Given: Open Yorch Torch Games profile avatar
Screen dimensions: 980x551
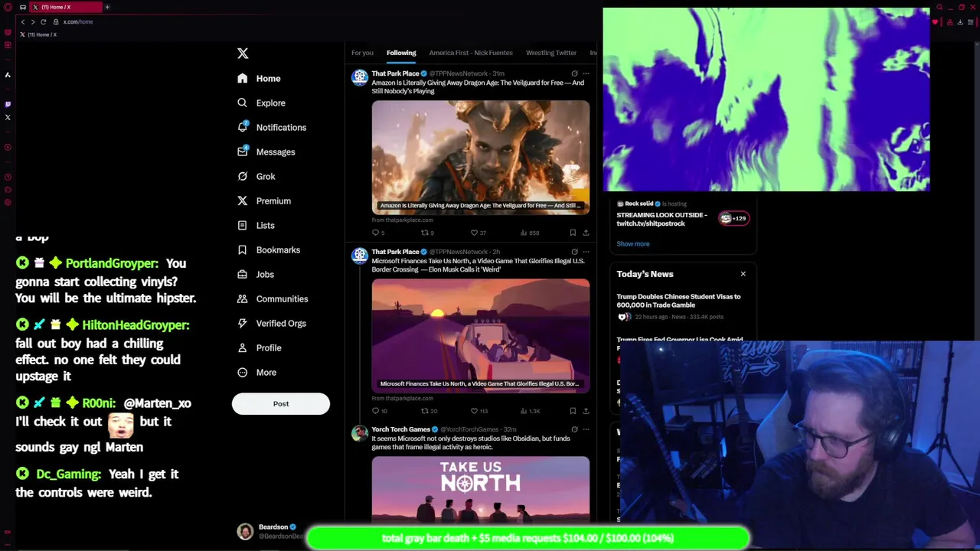Looking at the screenshot, I should [x=359, y=433].
